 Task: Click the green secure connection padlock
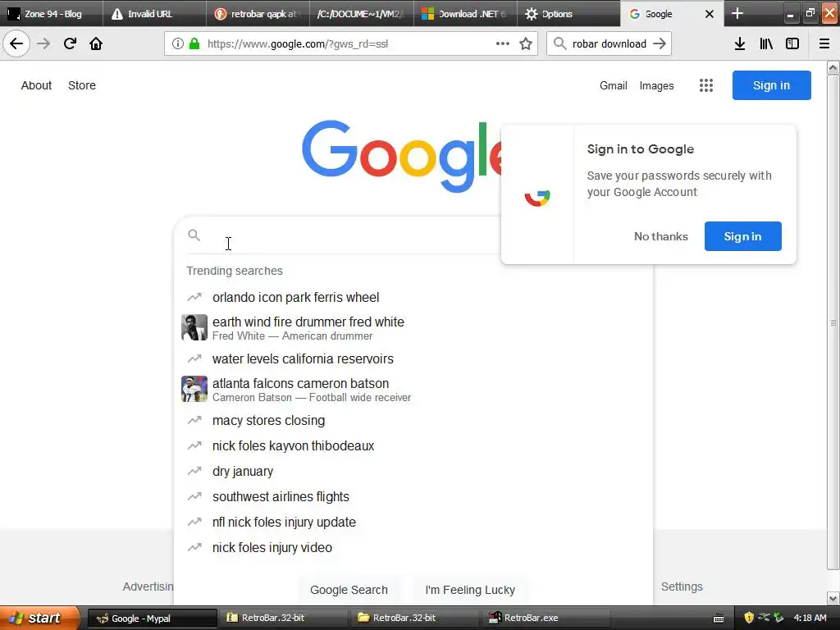click(194, 44)
